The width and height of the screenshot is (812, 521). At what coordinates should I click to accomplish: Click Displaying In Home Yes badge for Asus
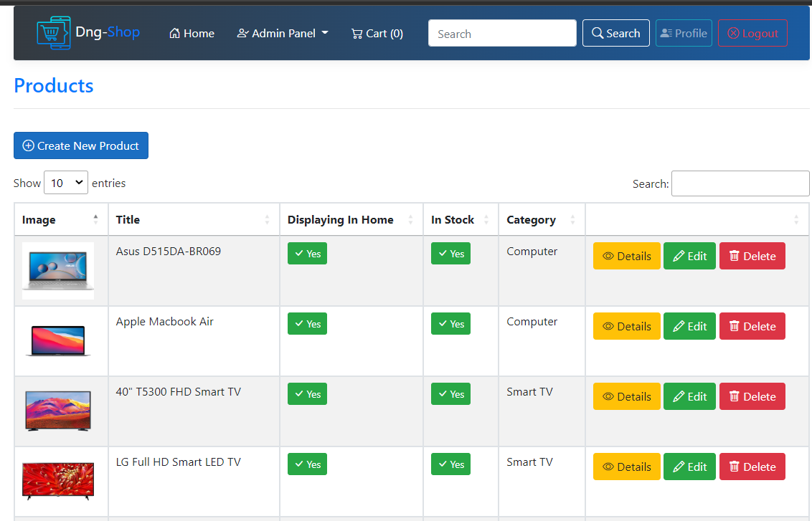tap(307, 254)
